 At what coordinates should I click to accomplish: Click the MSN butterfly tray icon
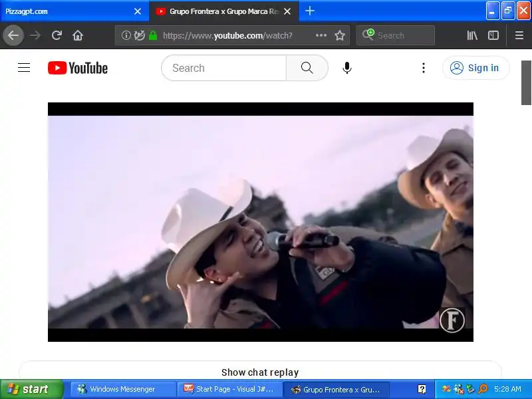[446, 389]
